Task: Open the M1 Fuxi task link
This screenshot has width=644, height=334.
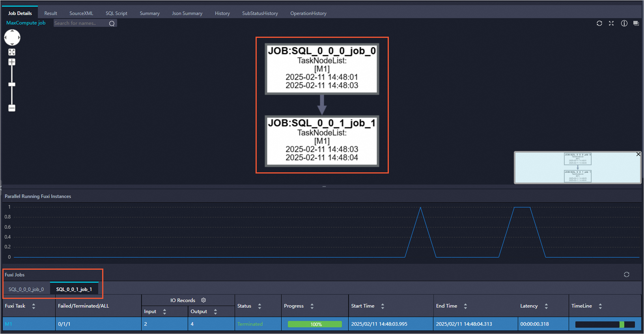Action: click(x=8, y=324)
